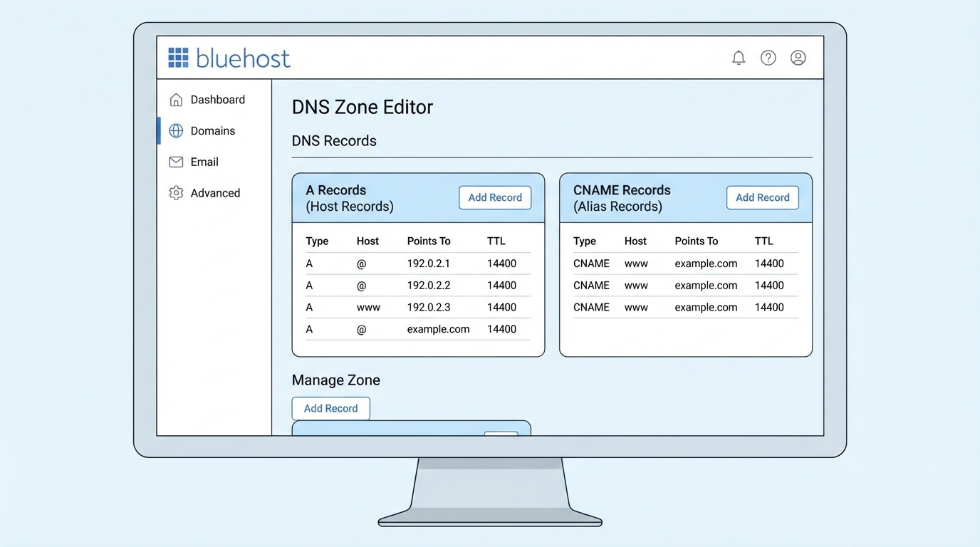Select the gear icon beside Advanced
The width and height of the screenshot is (980, 547).
pos(175,192)
